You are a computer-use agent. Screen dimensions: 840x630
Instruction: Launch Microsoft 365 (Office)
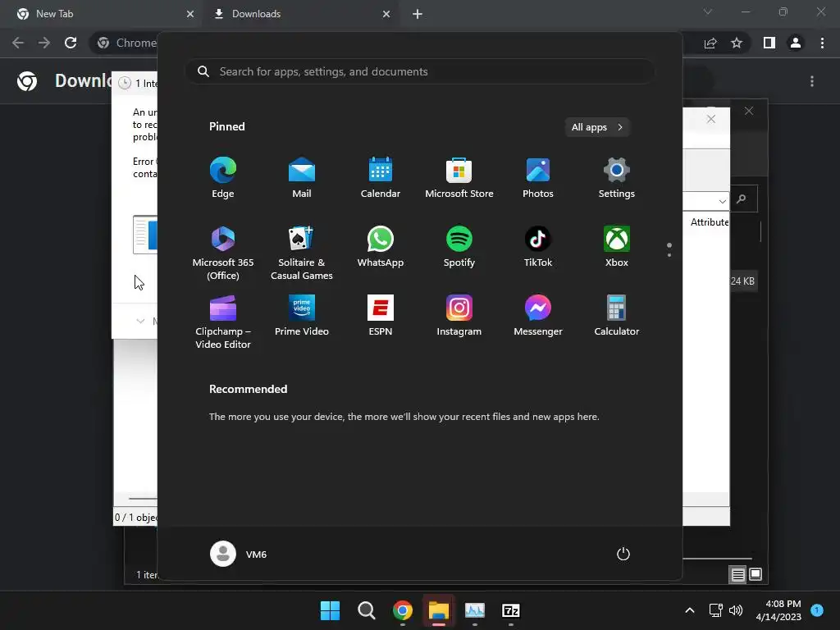223,253
